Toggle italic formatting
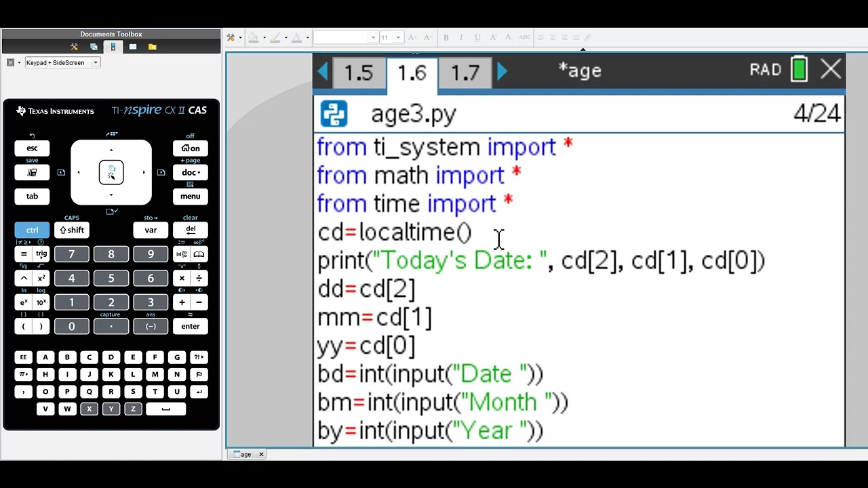The image size is (868, 488). [x=462, y=38]
